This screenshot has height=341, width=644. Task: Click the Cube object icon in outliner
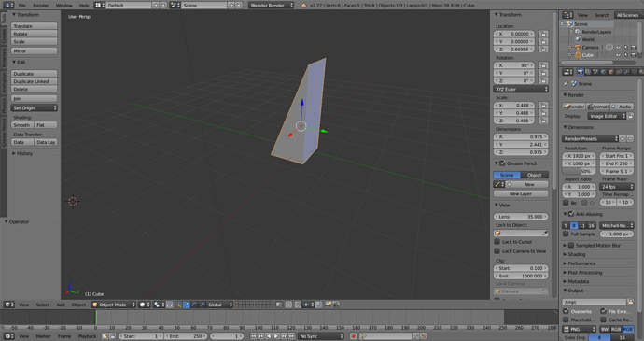click(x=578, y=55)
